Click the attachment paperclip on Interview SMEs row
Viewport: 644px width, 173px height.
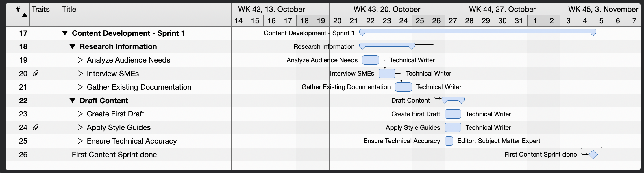click(35, 74)
